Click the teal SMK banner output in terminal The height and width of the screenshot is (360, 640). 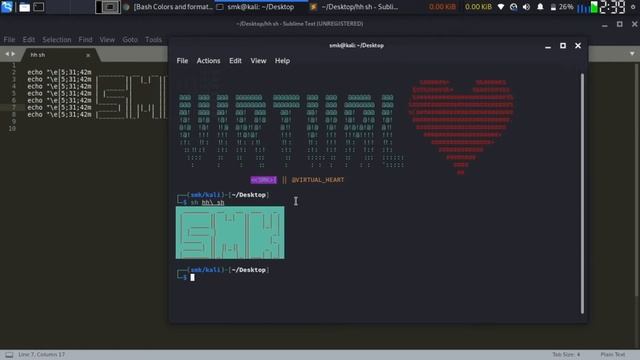click(230, 233)
